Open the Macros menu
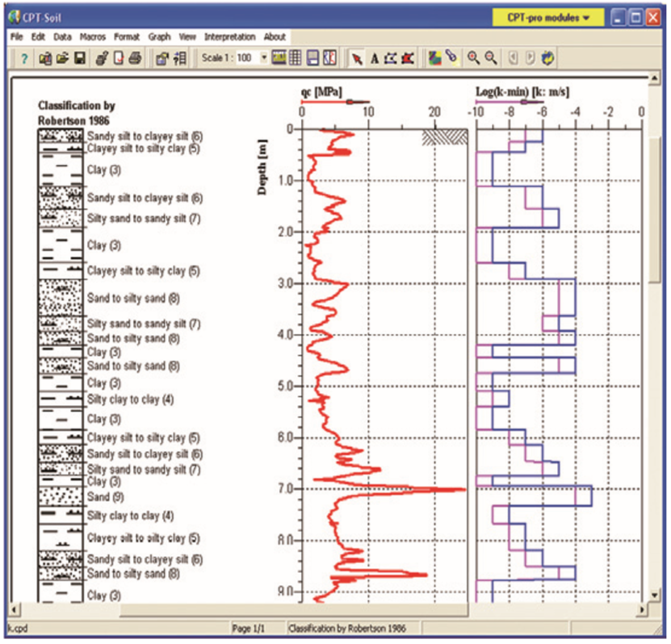Screen dimensions: 671x644 pyautogui.click(x=93, y=37)
